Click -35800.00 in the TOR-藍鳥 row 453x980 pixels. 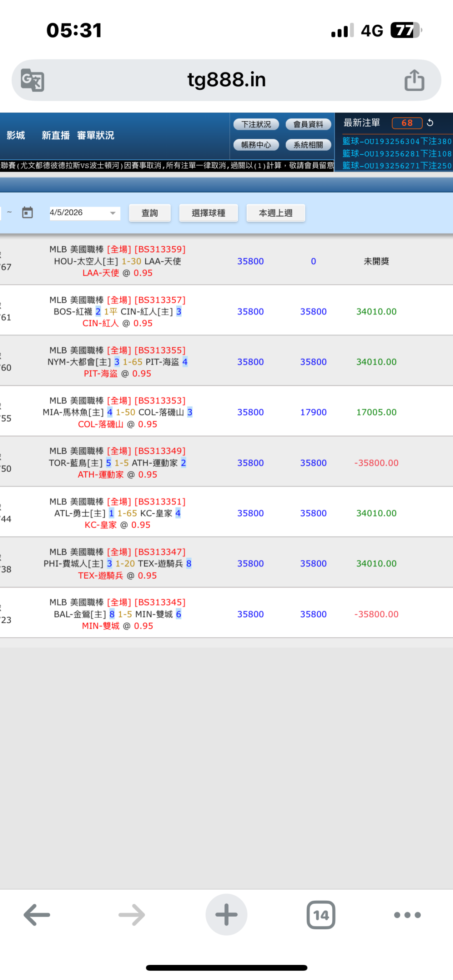[x=376, y=463]
